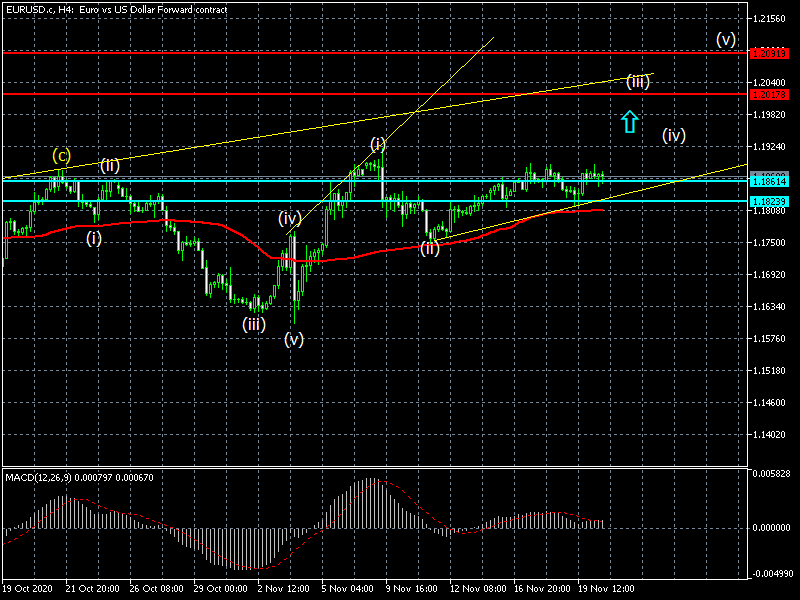Click price axis value 1.17500
This screenshot has width=800, height=600.
coord(769,242)
